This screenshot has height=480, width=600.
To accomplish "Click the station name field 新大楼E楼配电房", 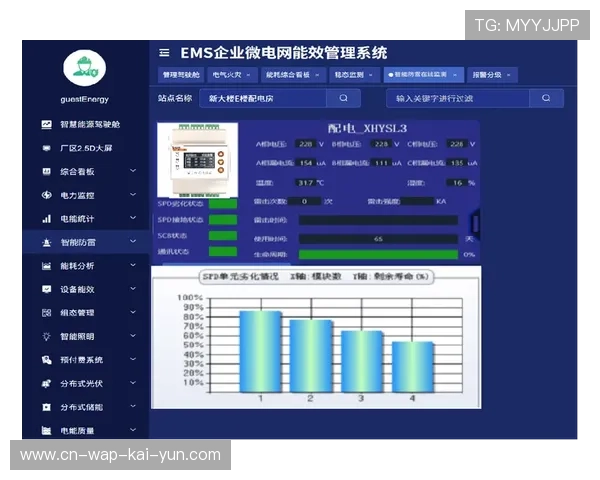I will (263, 98).
